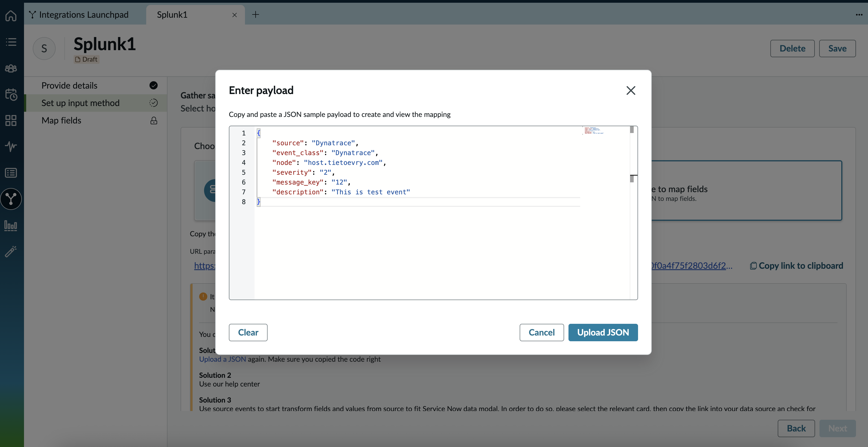Add a new tab with plus icon
This screenshot has height=447, width=868.
(256, 14)
